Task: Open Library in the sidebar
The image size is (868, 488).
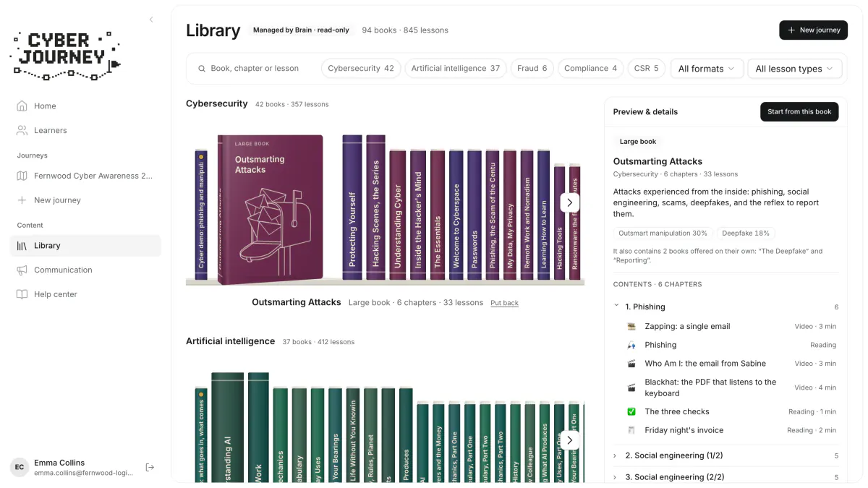Action: click(85, 246)
